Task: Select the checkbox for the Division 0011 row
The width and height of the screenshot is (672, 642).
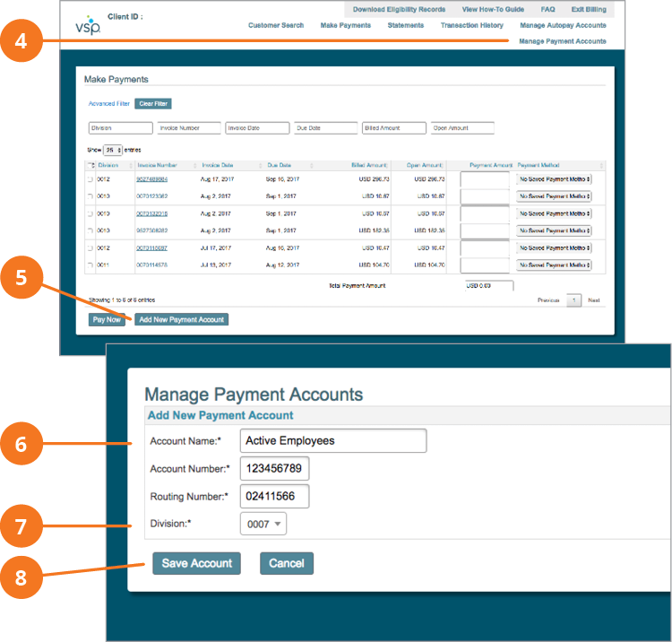Action: [x=90, y=265]
